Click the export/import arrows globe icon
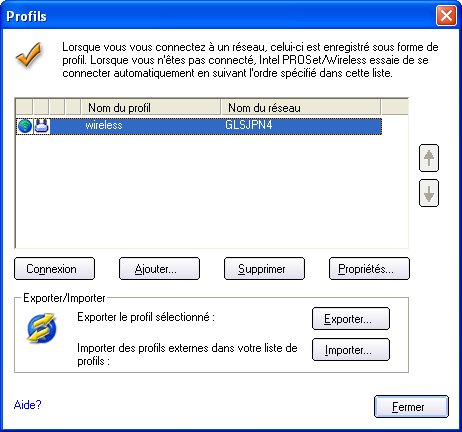The height and width of the screenshot is (432, 462). click(x=41, y=327)
